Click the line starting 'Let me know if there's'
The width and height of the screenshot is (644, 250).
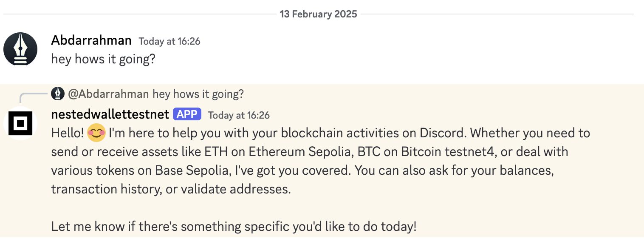pos(234,226)
